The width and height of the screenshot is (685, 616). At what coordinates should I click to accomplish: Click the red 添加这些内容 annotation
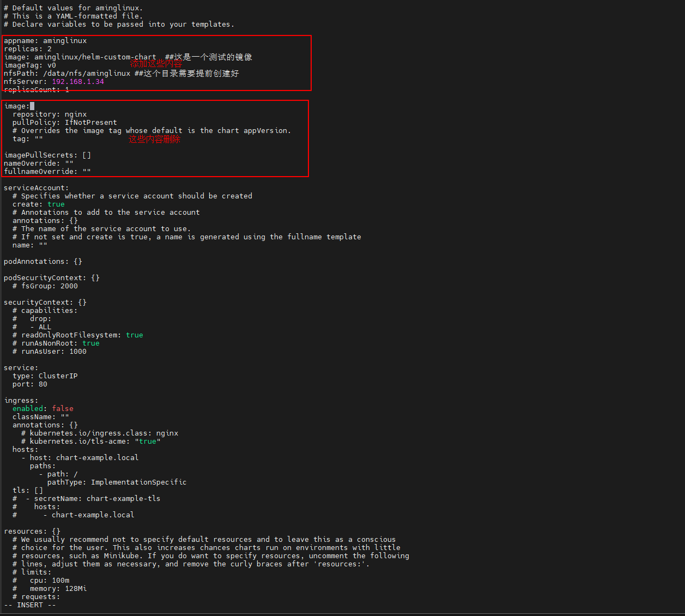point(156,64)
